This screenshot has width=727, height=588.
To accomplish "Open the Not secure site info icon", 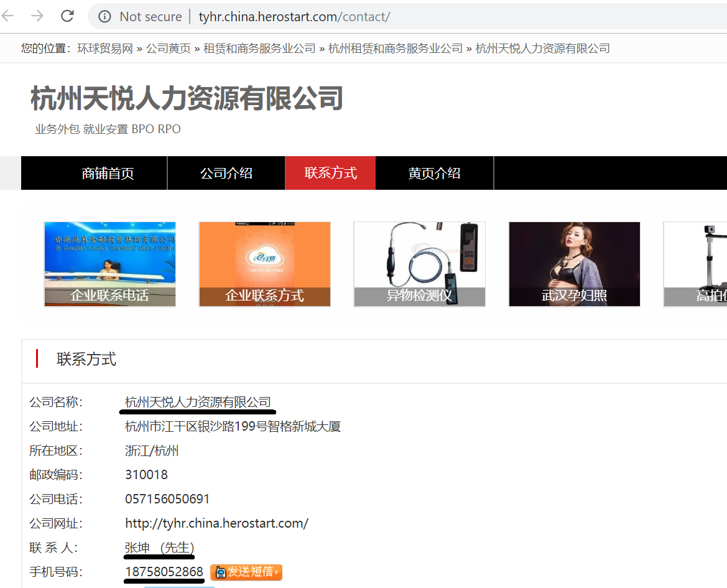I will tap(104, 17).
